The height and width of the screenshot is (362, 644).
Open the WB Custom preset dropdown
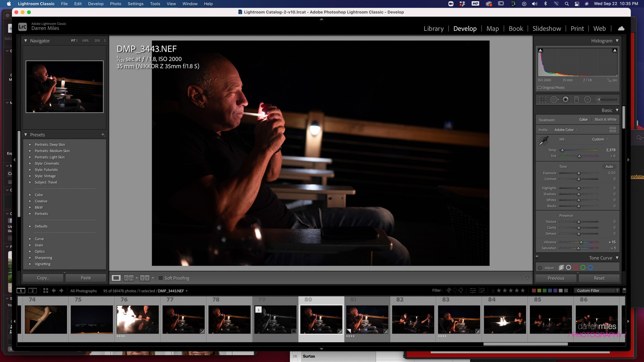600,139
